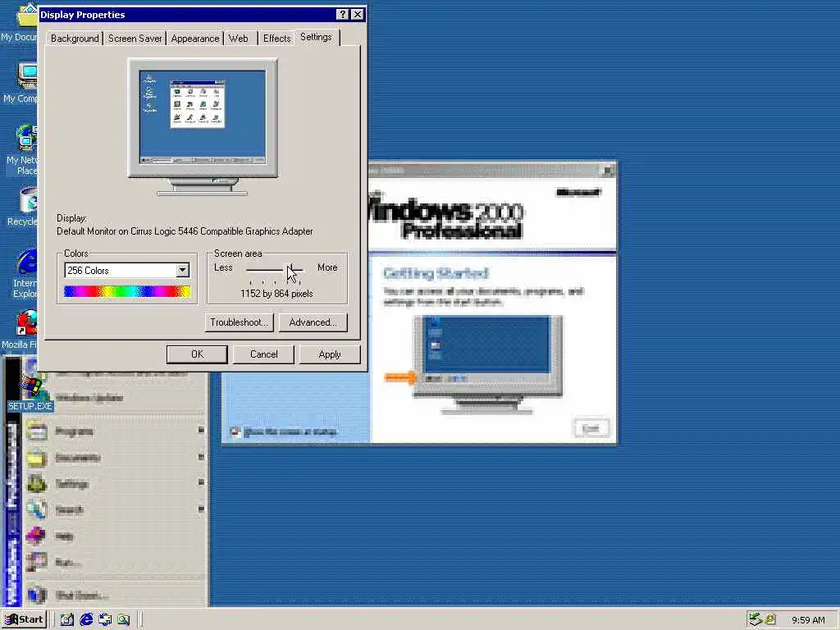Select the Recycle Bin desktop icon
The image size is (840, 630).
24,207
